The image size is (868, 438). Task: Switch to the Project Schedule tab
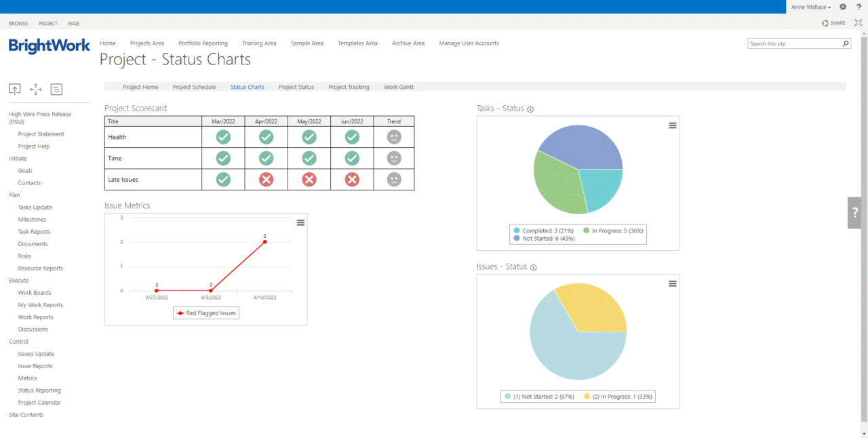point(194,87)
